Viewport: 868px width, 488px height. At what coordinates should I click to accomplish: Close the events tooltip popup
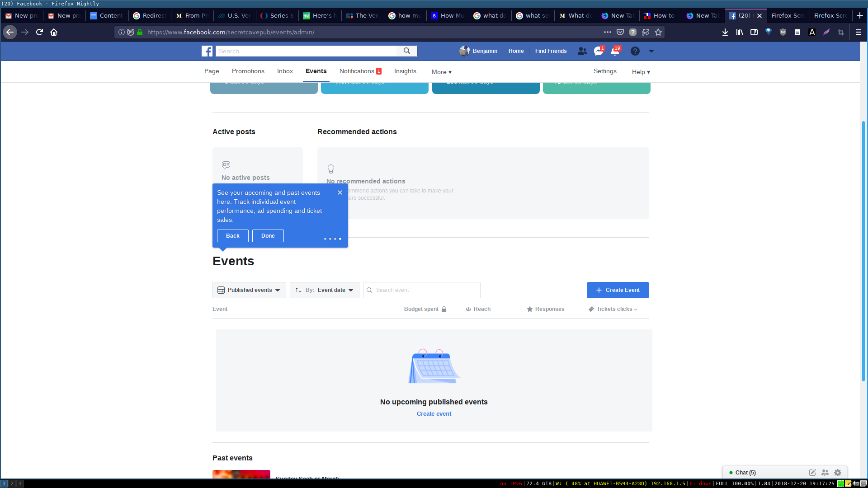click(x=340, y=192)
